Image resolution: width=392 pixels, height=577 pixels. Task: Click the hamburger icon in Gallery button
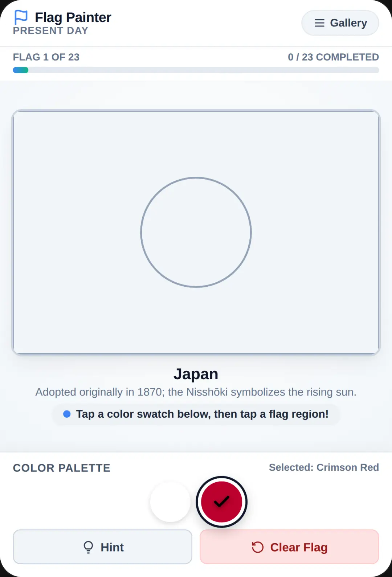click(319, 23)
